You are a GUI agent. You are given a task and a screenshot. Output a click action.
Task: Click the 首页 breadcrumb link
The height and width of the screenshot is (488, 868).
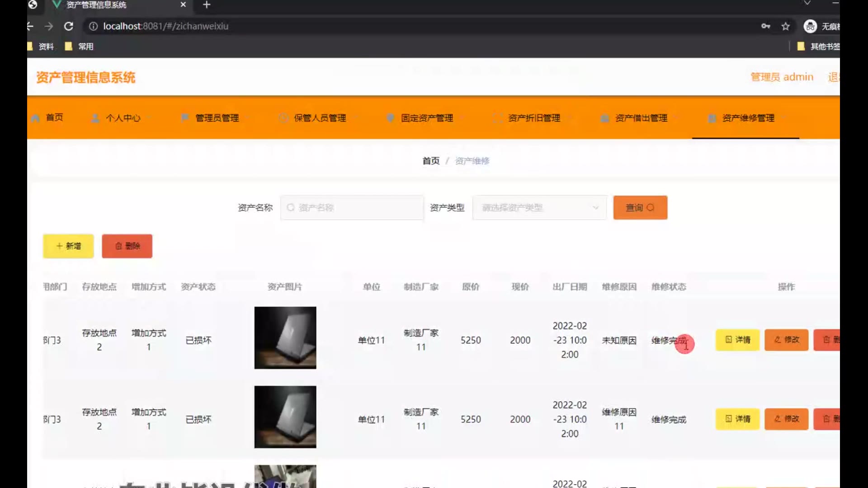431,161
